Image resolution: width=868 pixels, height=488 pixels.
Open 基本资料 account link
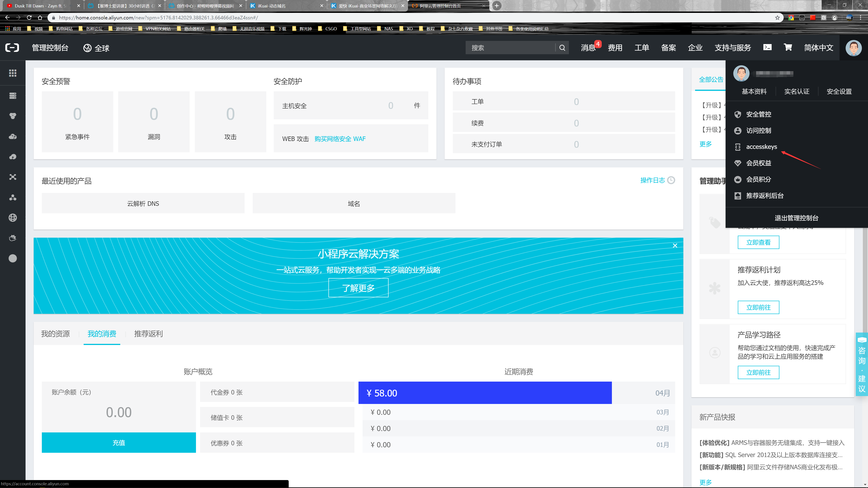point(754,91)
